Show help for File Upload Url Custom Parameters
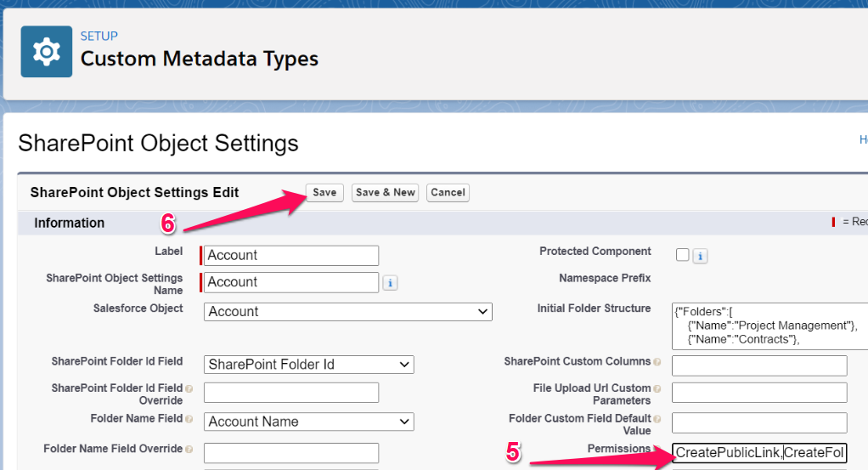Viewport: 868px width, 470px height. click(x=657, y=388)
